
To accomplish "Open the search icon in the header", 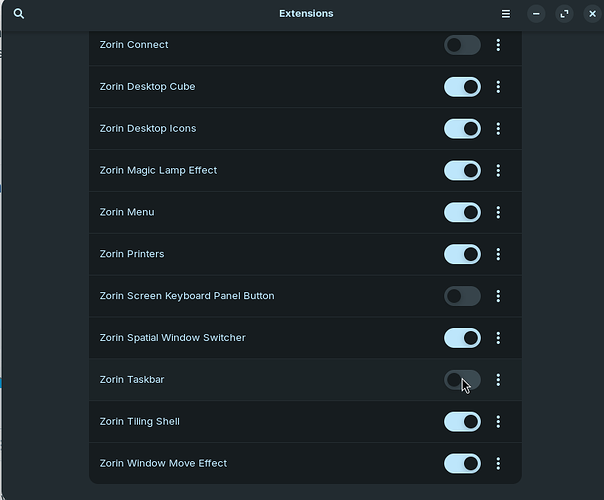I will [x=18, y=14].
